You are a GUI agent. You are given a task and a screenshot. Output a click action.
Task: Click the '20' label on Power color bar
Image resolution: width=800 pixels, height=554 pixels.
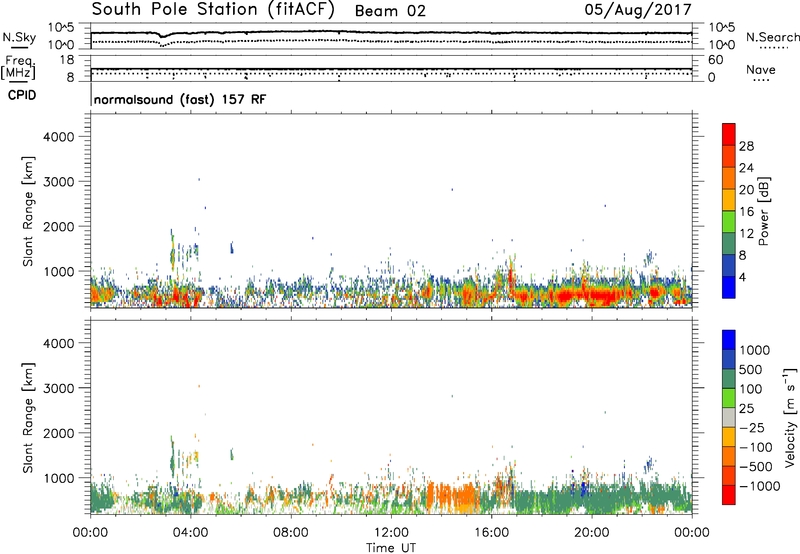click(746, 190)
